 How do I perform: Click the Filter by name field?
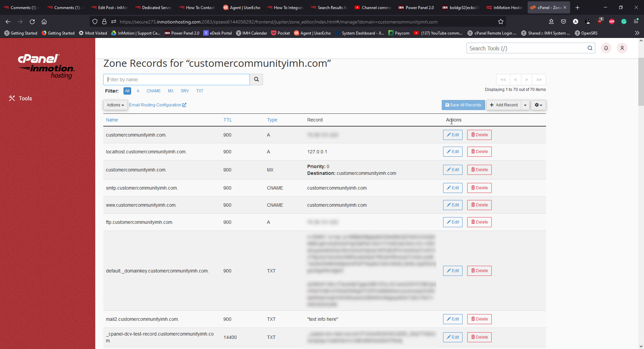tap(176, 80)
